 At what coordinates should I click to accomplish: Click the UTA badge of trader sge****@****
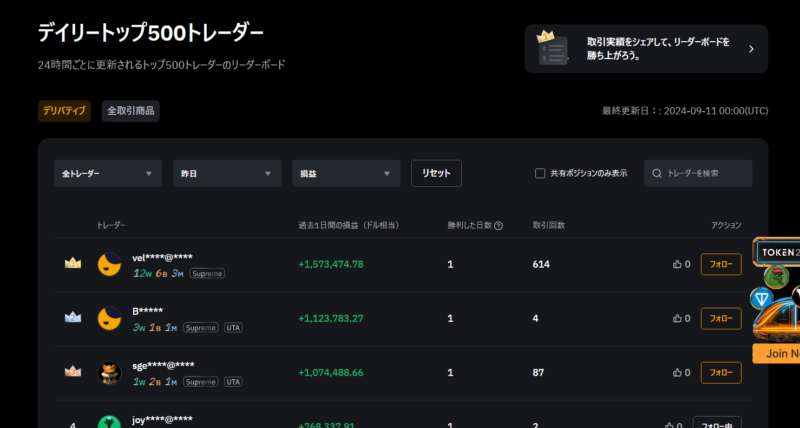(x=233, y=382)
